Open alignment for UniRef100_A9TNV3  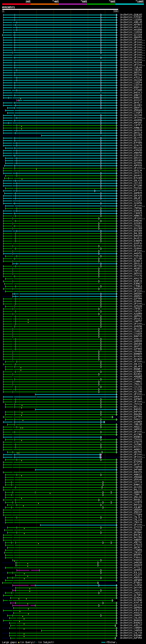pyautogui.click(x=131, y=25)
